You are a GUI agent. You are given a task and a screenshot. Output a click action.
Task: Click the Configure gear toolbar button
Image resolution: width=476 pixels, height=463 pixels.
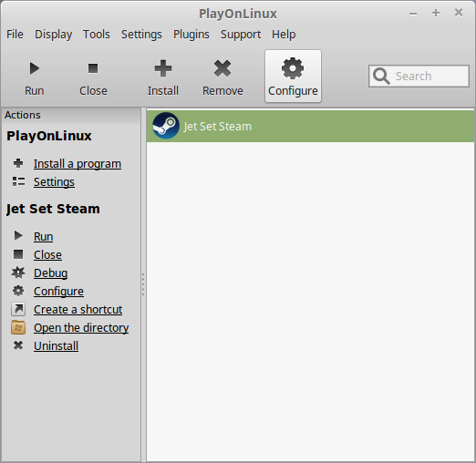click(293, 77)
